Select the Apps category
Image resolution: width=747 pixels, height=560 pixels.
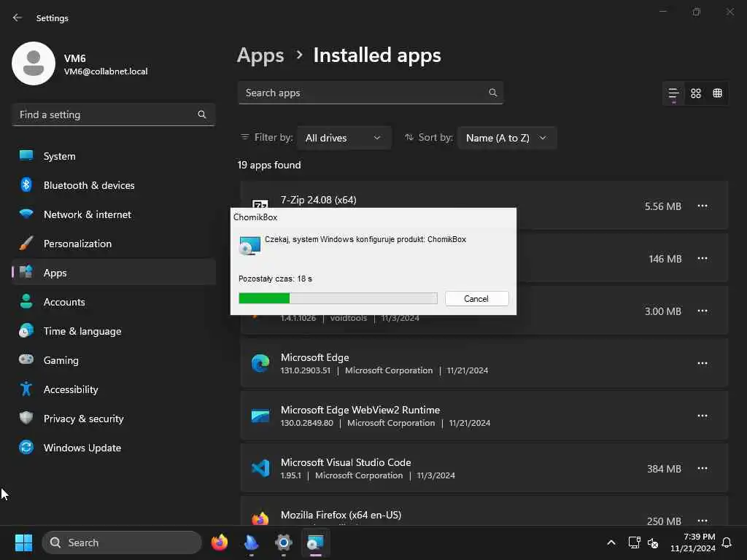(x=113, y=273)
